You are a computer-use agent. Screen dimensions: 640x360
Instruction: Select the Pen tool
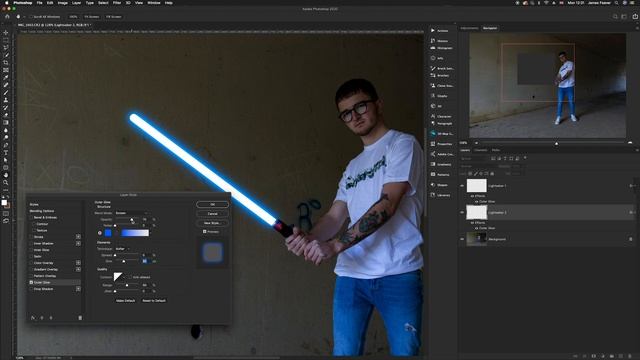point(6,145)
